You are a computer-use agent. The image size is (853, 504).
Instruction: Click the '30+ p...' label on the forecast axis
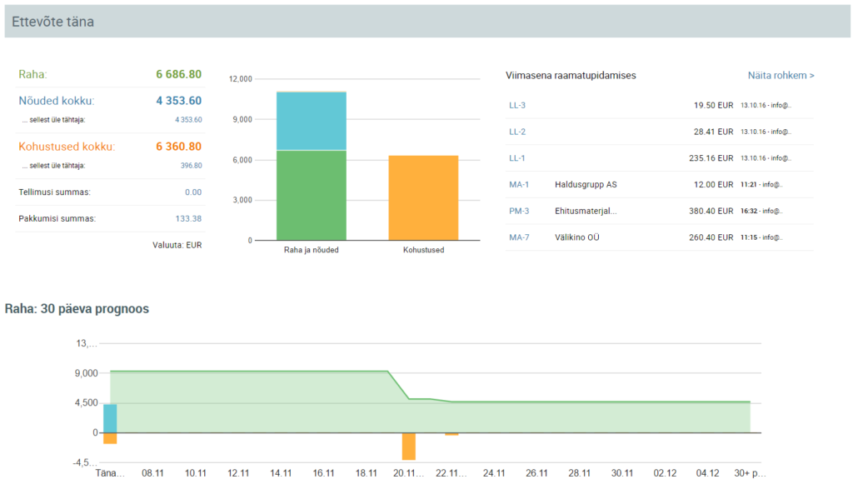pyautogui.click(x=751, y=473)
